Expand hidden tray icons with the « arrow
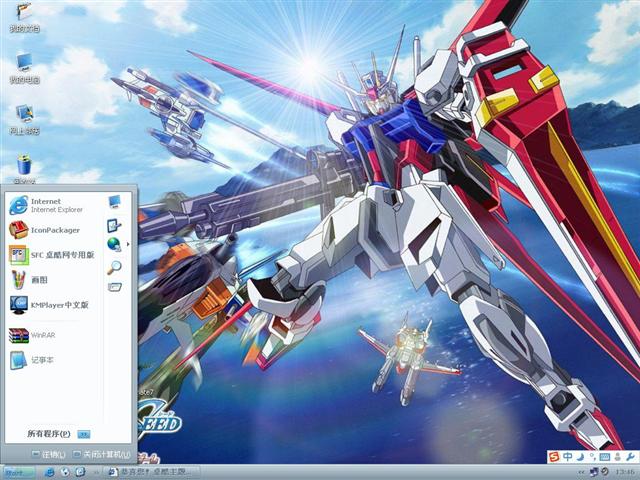 [581, 473]
